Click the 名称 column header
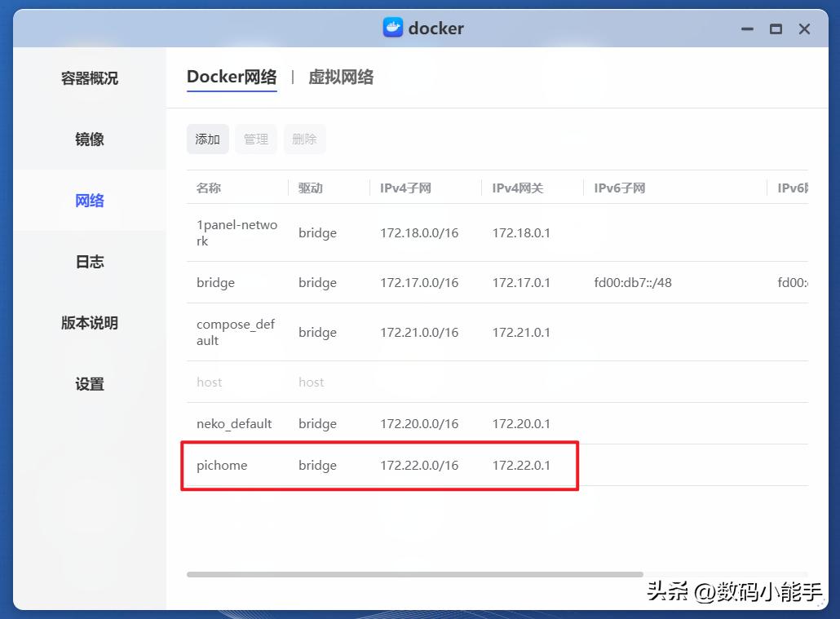Viewport: 840px width, 619px height. [x=209, y=188]
